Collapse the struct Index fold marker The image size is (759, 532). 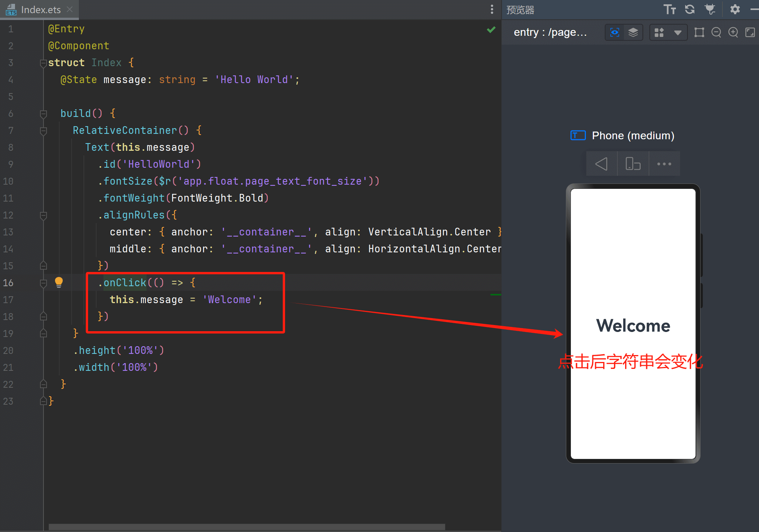(43, 63)
